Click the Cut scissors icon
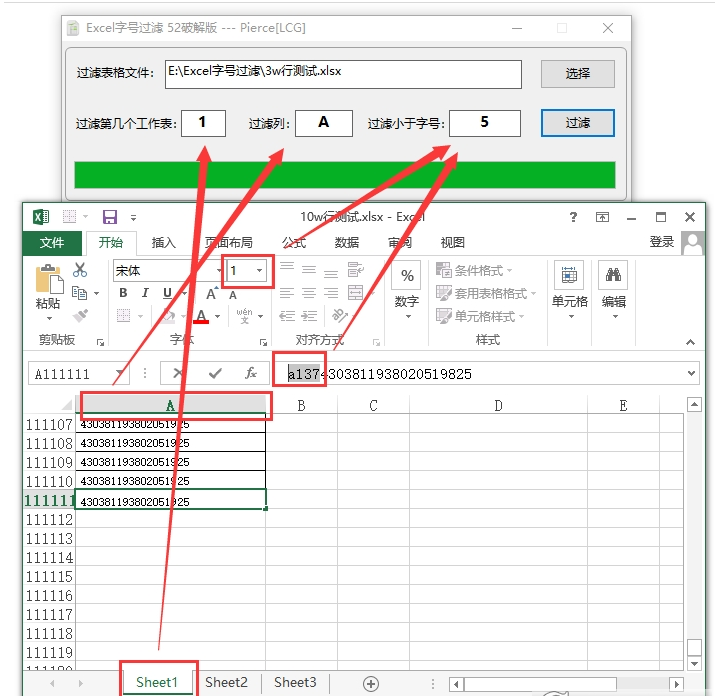 click(x=80, y=270)
